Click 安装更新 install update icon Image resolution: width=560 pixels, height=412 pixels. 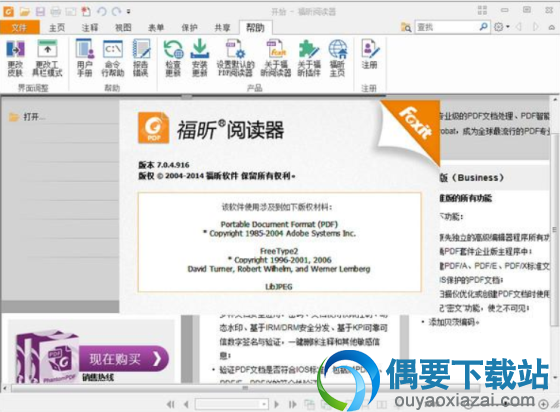click(199, 58)
